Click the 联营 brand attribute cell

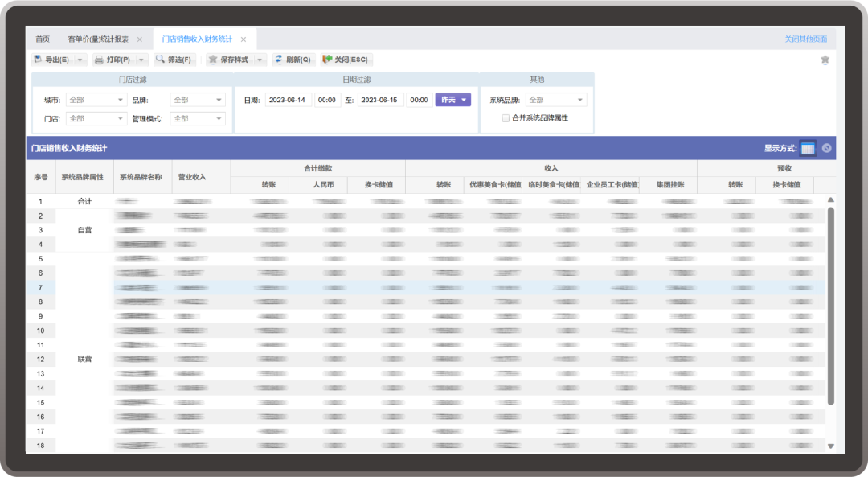[84, 359]
